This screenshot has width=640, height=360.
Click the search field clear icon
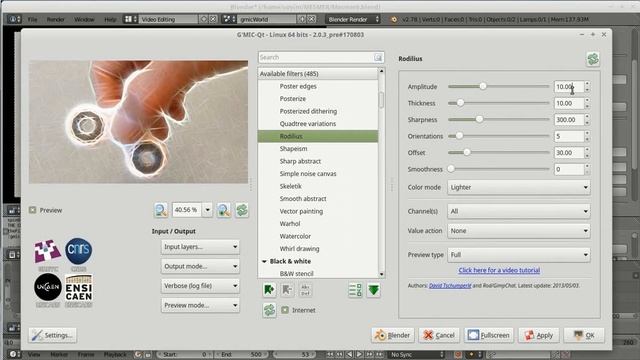(x=378, y=58)
